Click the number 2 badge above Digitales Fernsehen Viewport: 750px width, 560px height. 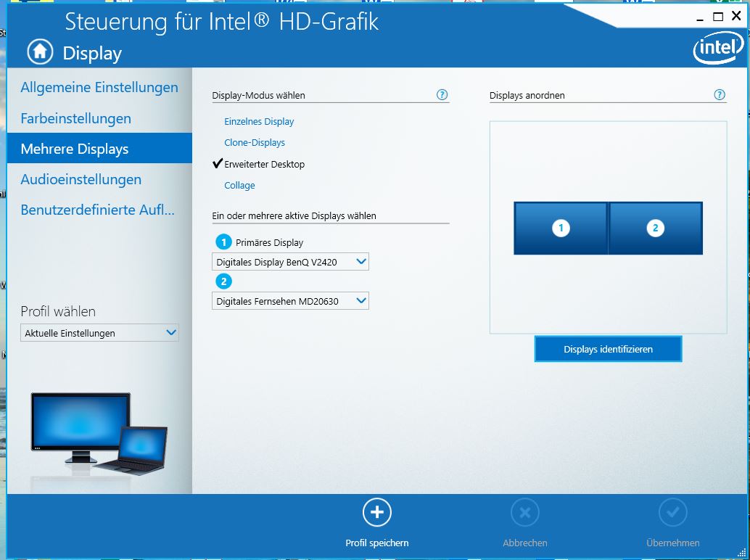pos(223,281)
